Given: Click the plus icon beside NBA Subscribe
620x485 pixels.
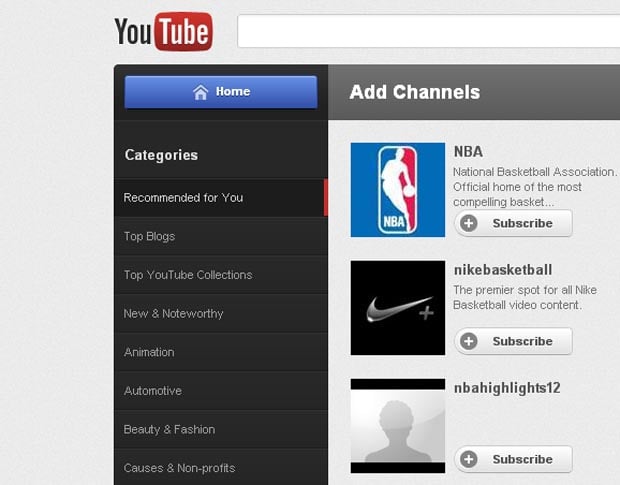Looking at the screenshot, I should point(469,224).
